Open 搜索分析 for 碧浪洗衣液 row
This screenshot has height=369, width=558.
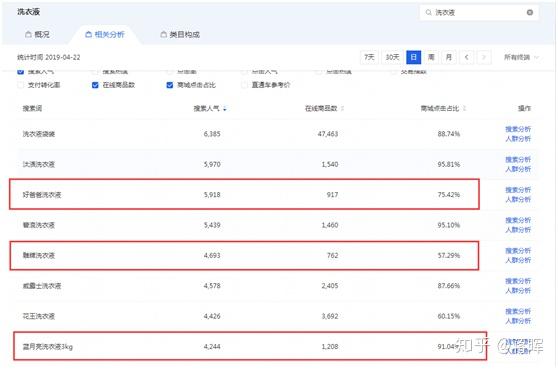(x=518, y=220)
